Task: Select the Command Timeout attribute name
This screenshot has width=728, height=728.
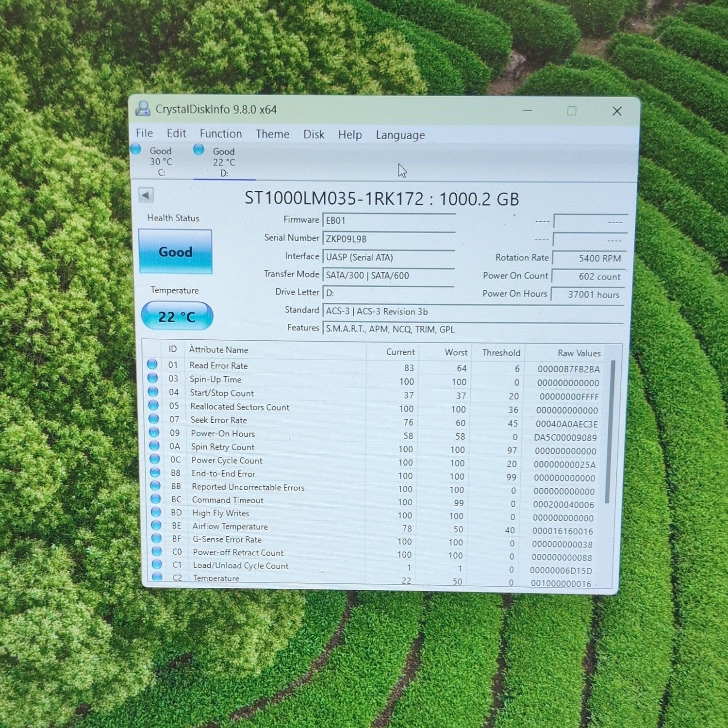Action: click(x=228, y=500)
